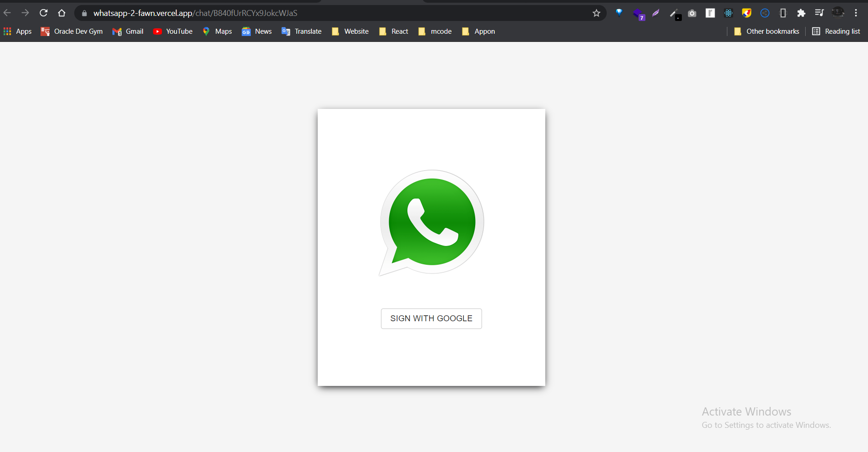Open the Oracle Dev Gym bookmark
This screenshot has height=452, width=868.
72,31
